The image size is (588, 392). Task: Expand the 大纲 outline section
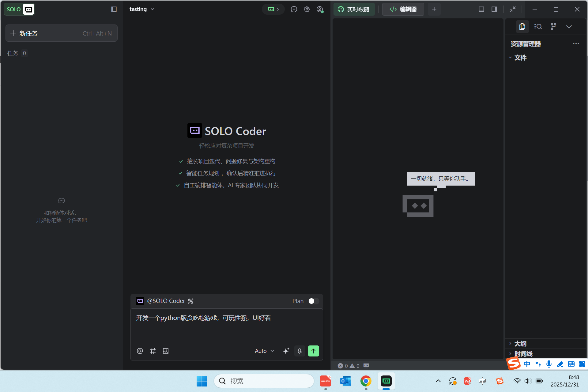tap(520, 344)
